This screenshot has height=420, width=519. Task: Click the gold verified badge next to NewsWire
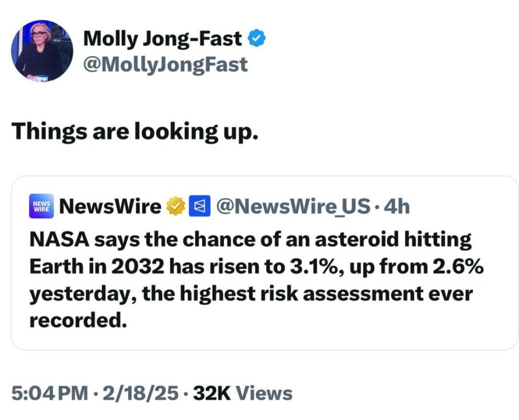175,207
